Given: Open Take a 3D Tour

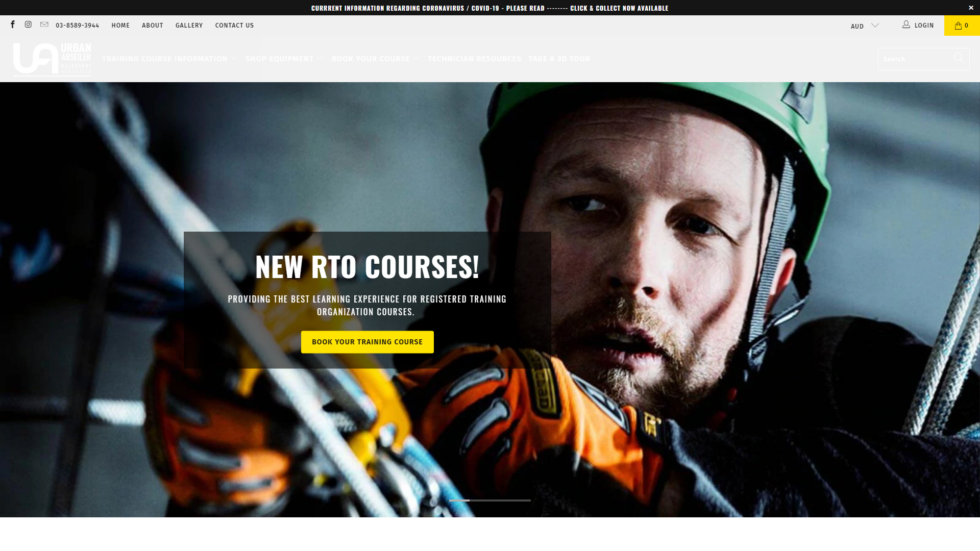Looking at the screenshot, I should [559, 59].
